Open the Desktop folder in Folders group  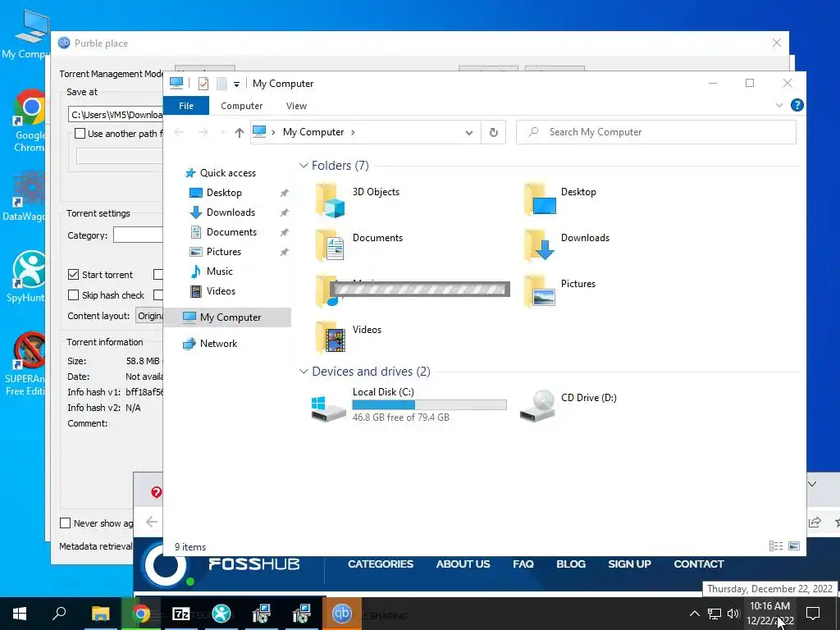[x=561, y=200]
